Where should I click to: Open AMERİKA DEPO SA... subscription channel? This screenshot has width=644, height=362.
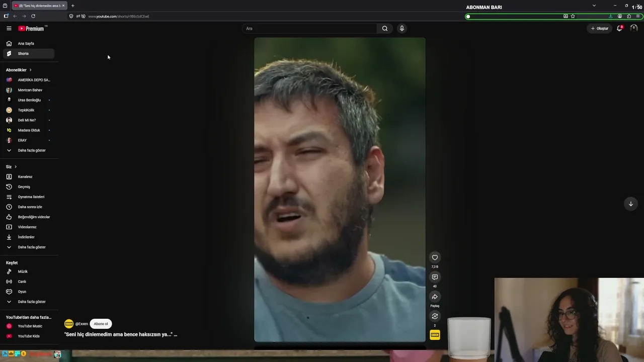28,80
